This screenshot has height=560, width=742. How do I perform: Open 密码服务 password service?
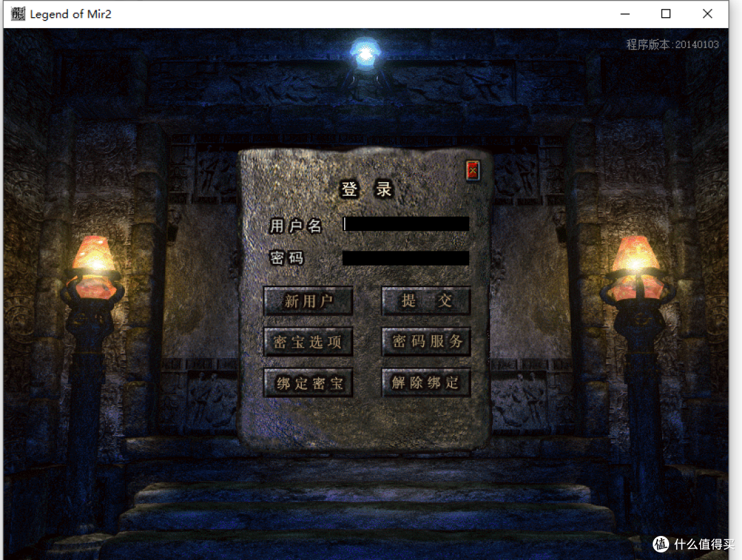(x=426, y=342)
